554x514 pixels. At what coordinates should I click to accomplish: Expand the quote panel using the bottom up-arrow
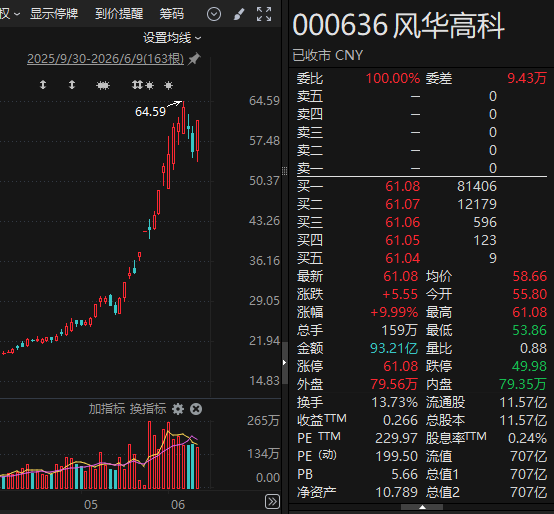coord(422,507)
